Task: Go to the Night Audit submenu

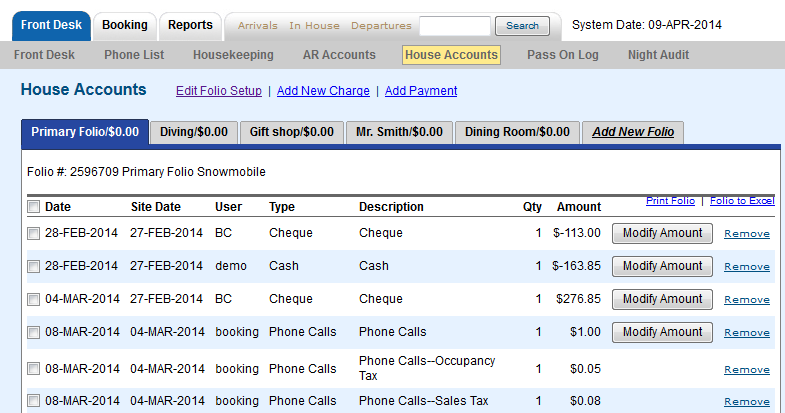Action: (x=658, y=55)
